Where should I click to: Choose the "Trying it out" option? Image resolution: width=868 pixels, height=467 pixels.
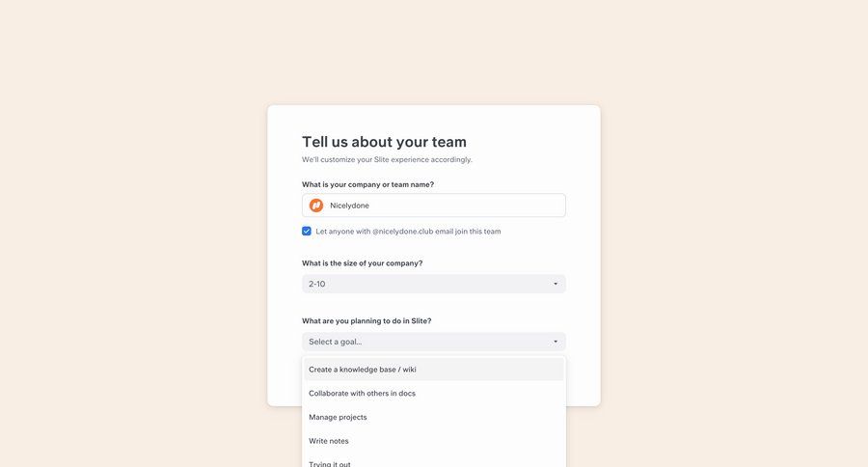[x=330, y=462]
